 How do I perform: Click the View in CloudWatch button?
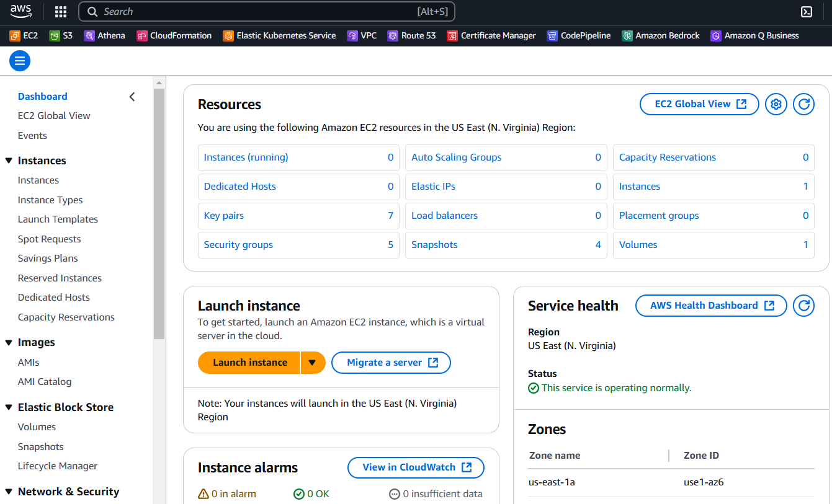tap(416, 467)
